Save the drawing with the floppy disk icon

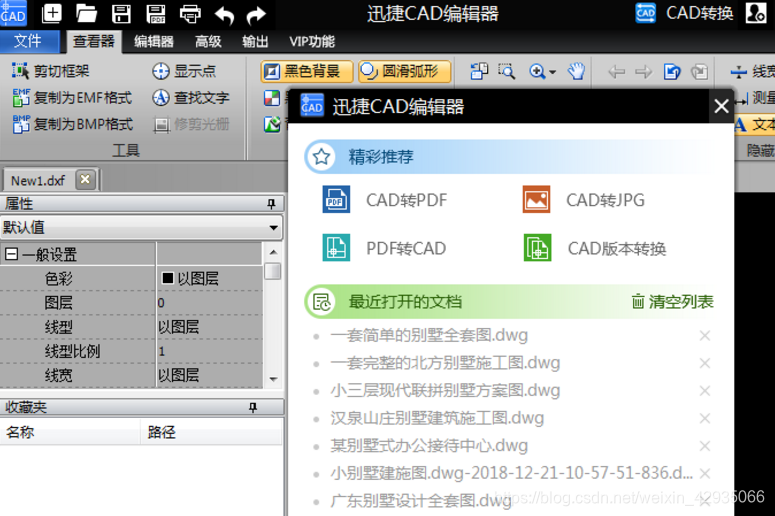[121, 13]
